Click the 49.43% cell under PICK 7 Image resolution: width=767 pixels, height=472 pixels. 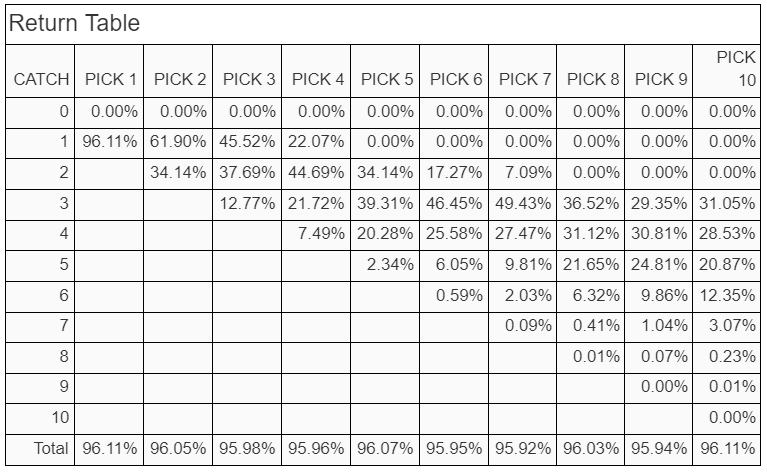[x=523, y=203]
